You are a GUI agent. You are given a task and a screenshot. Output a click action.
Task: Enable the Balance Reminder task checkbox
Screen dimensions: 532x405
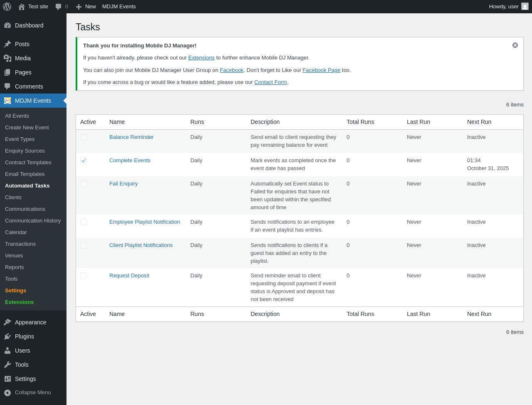pyautogui.click(x=84, y=137)
